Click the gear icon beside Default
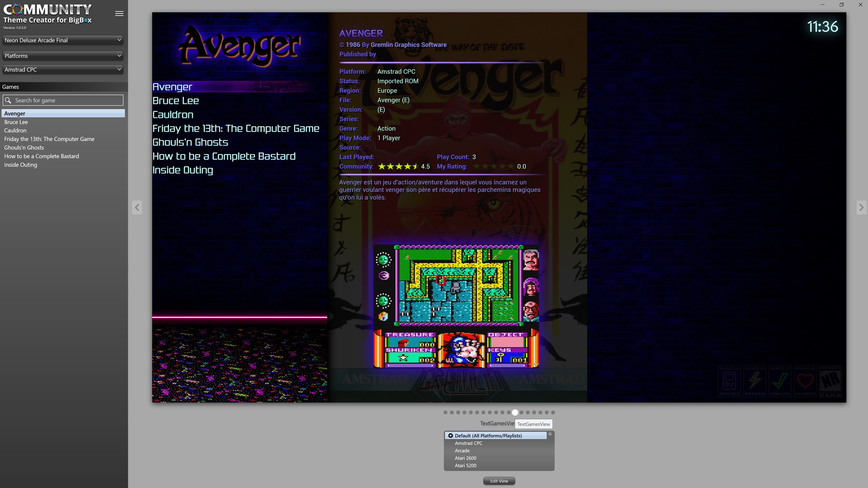 pyautogui.click(x=451, y=435)
